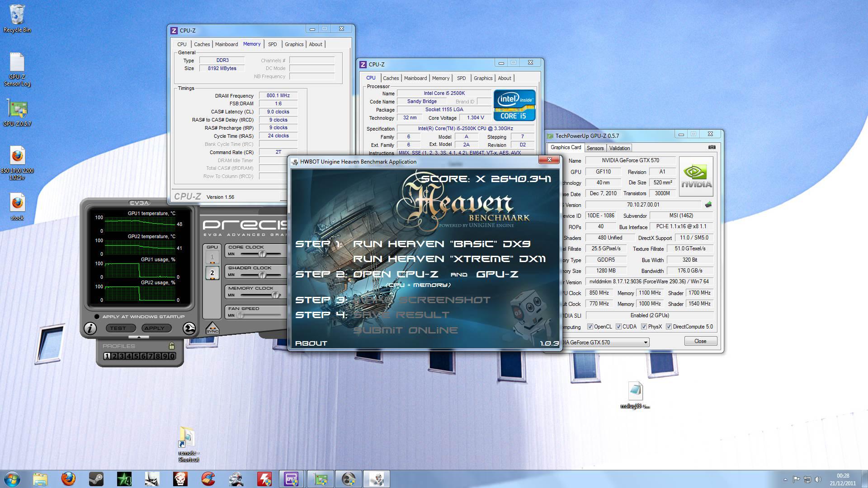This screenshot has height=488, width=868.
Task: Click the Intel Core i5 logo in CPU-Z
Action: pos(514,105)
